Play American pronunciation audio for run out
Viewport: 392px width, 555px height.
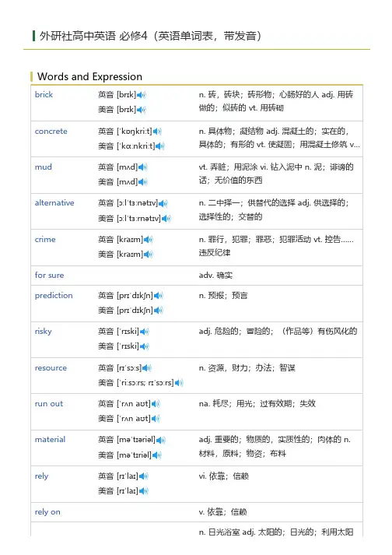(156, 419)
